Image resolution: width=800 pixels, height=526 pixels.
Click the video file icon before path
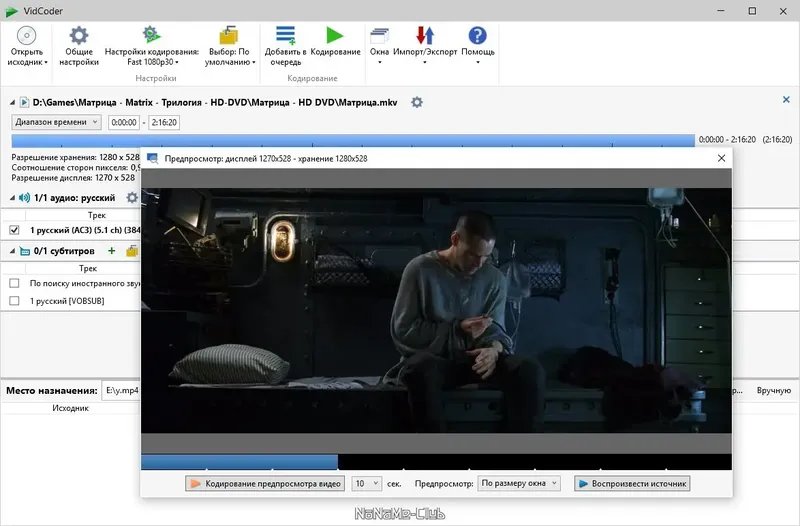click(x=24, y=103)
